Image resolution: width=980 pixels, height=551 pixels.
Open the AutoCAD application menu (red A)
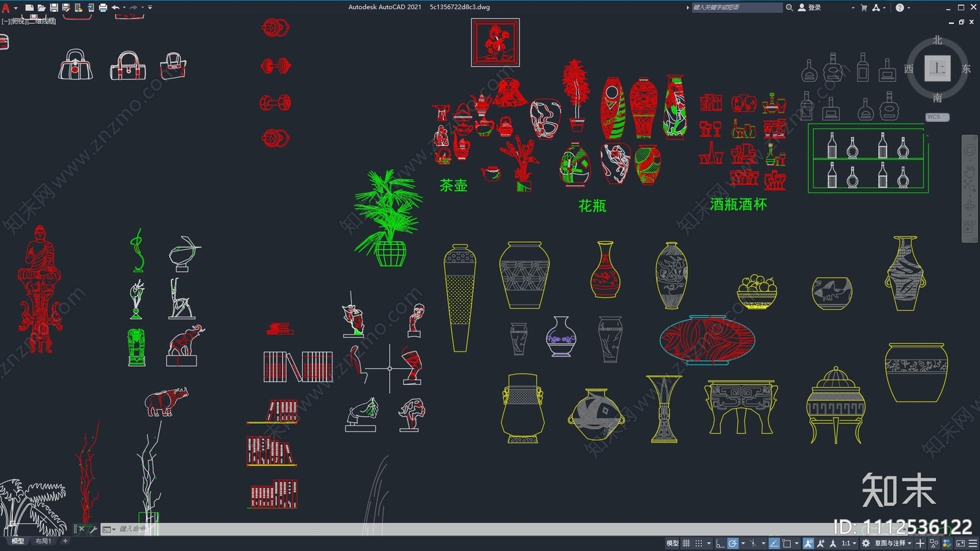[6, 7]
